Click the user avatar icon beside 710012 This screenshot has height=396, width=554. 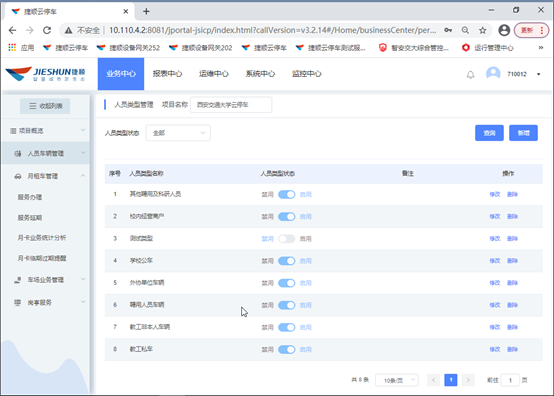coord(493,73)
